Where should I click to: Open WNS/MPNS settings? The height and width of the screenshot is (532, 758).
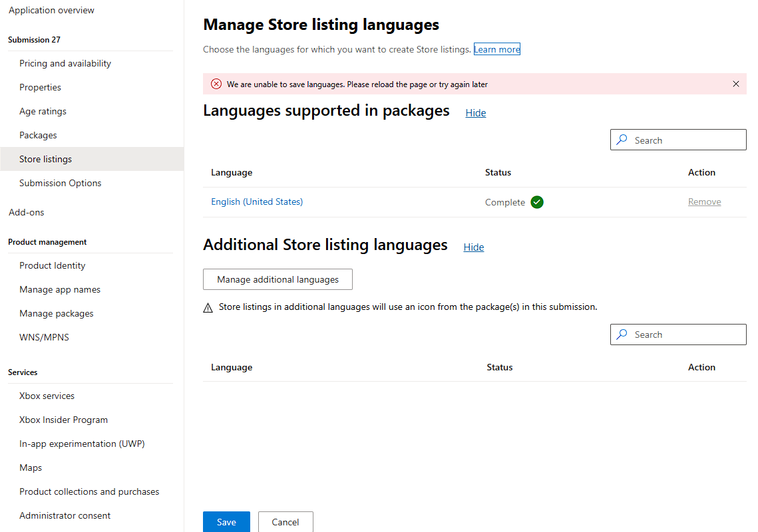(44, 337)
